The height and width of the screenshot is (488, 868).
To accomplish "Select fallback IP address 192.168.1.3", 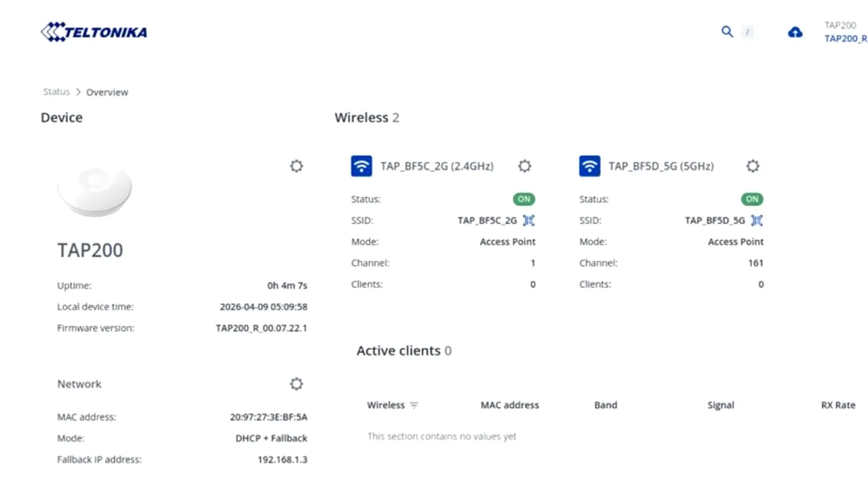I will [x=282, y=460].
